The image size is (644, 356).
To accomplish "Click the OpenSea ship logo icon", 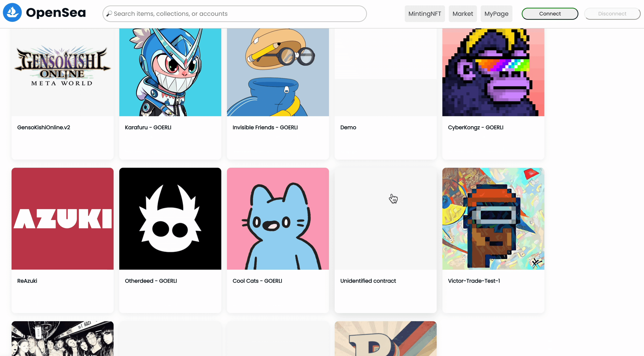I will (12, 13).
